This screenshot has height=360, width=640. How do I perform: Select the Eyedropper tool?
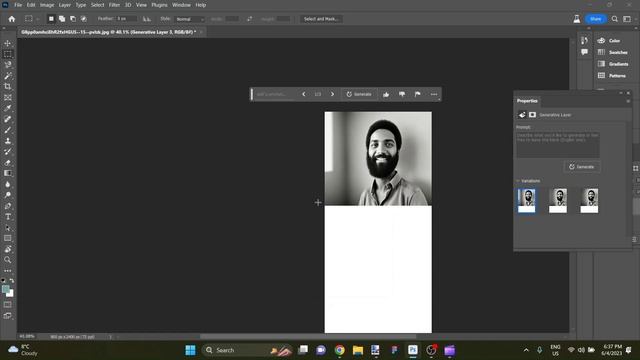tap(8, 108)
